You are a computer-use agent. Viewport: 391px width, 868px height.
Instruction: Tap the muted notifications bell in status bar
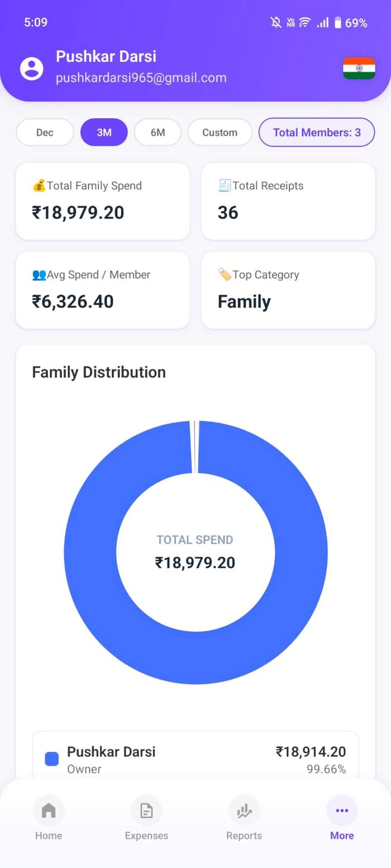point(276,22)
